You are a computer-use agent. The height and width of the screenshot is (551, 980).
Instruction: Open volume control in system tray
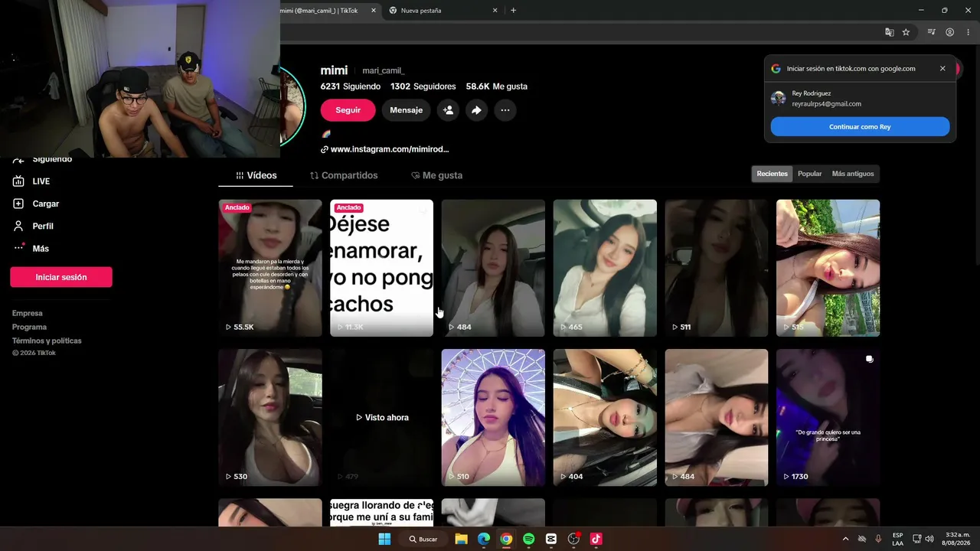tap(929, 539)
